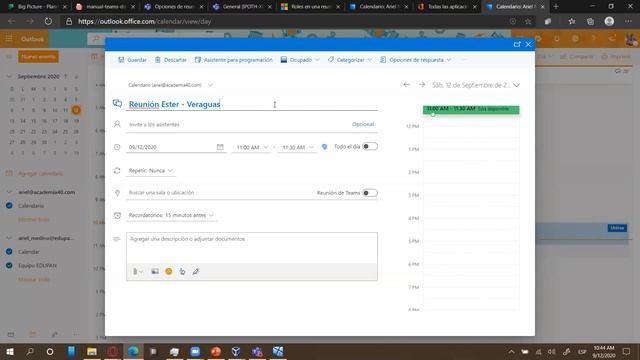Open the Categorizar dropdown
Image resolution: width=640 pixels, height=360 pixels.
point(350,60)
